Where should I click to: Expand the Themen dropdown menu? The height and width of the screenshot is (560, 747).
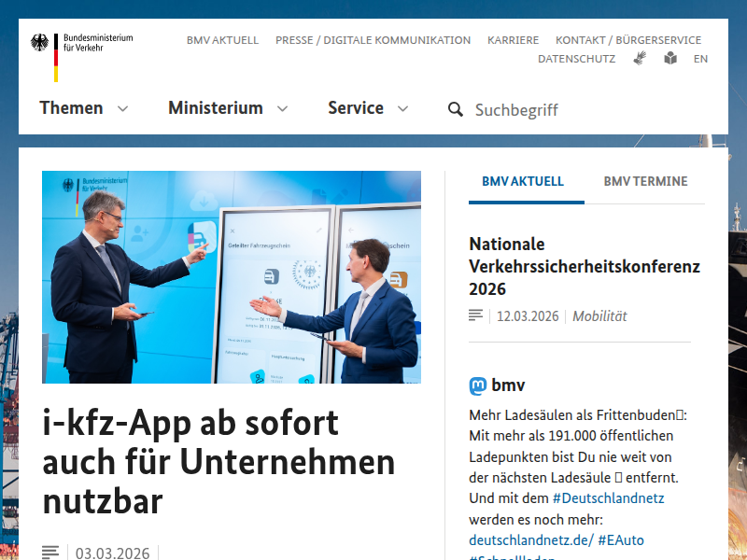83,108
